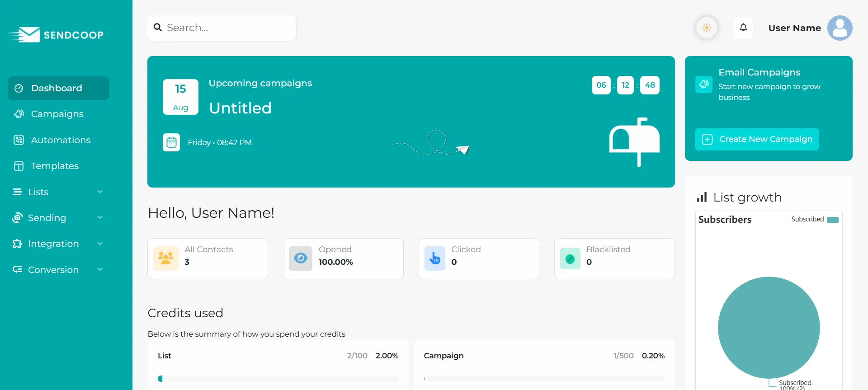Click the All Contacts people icon

click(x=166, y=258)
